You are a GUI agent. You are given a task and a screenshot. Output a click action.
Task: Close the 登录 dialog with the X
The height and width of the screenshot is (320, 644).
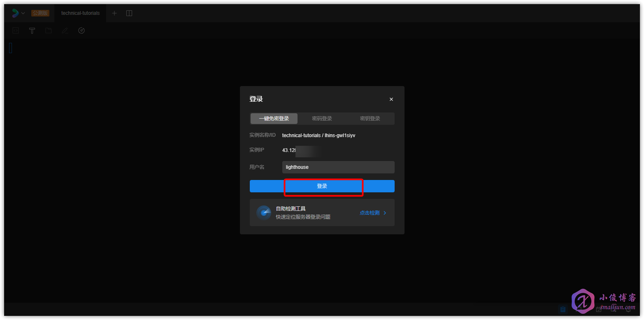391,99
